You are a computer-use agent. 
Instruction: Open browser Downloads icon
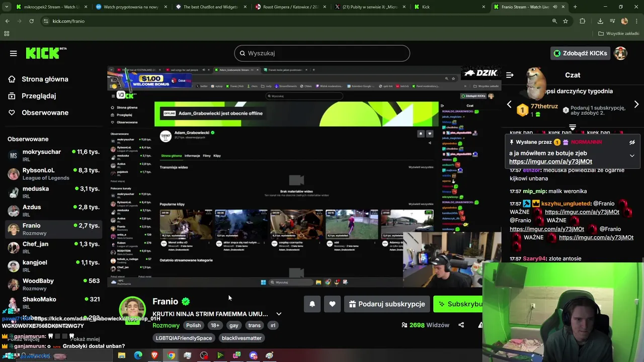click(600, 21)
